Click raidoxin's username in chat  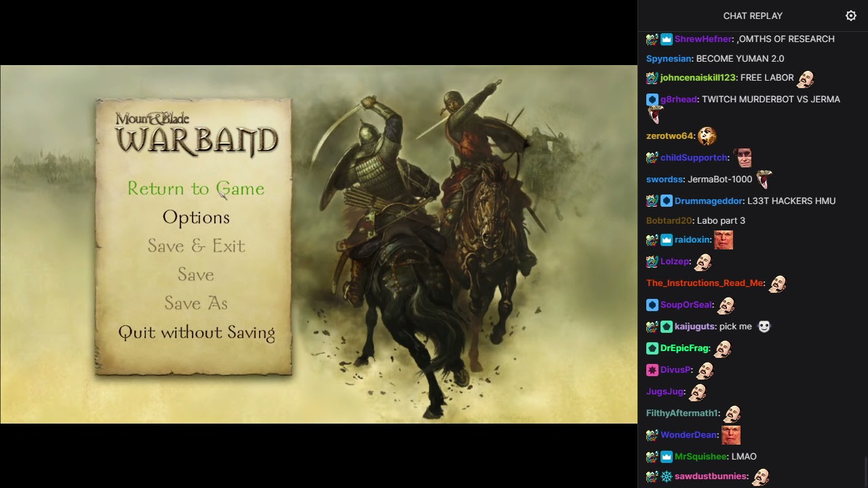click(x=692, y=240)
